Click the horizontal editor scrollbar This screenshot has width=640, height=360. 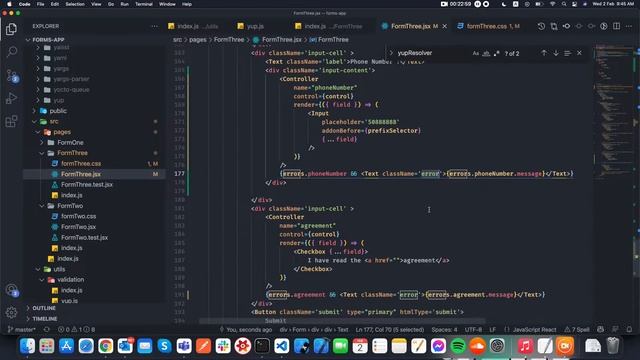pyautogui.click(x=342, y=321)
